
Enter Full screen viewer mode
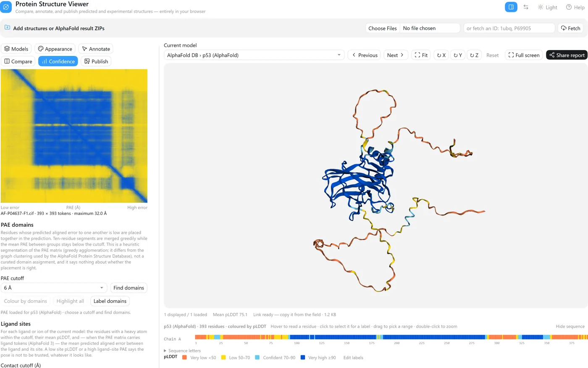pos(524,55)
